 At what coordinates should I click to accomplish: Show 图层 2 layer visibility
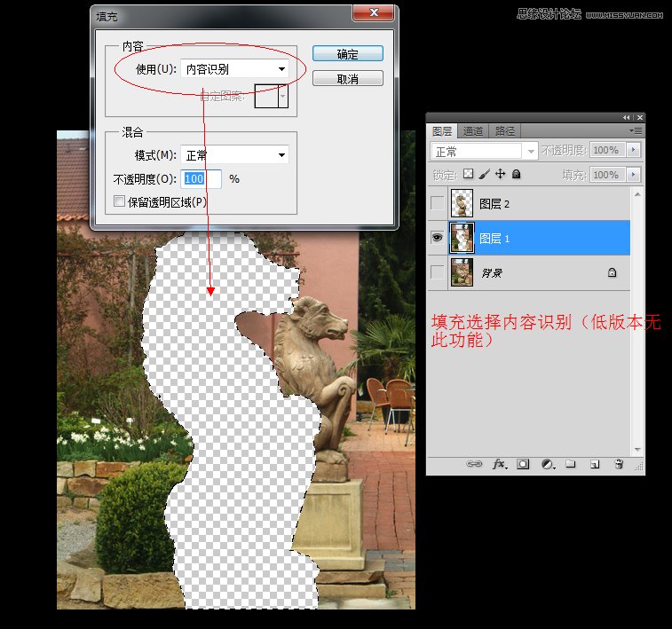click(x=437, y=203)
